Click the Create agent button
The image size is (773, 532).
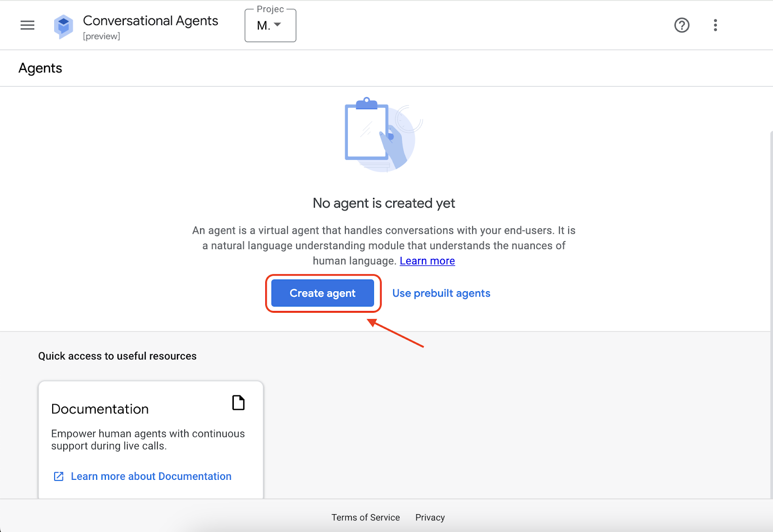click(322, 293)
